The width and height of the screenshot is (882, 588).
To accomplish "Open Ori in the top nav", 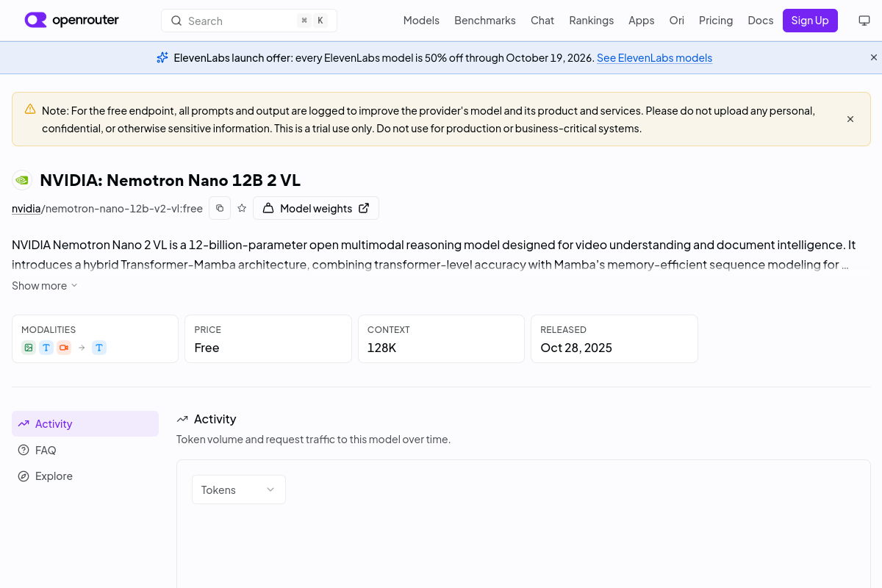I will (677, 21).
